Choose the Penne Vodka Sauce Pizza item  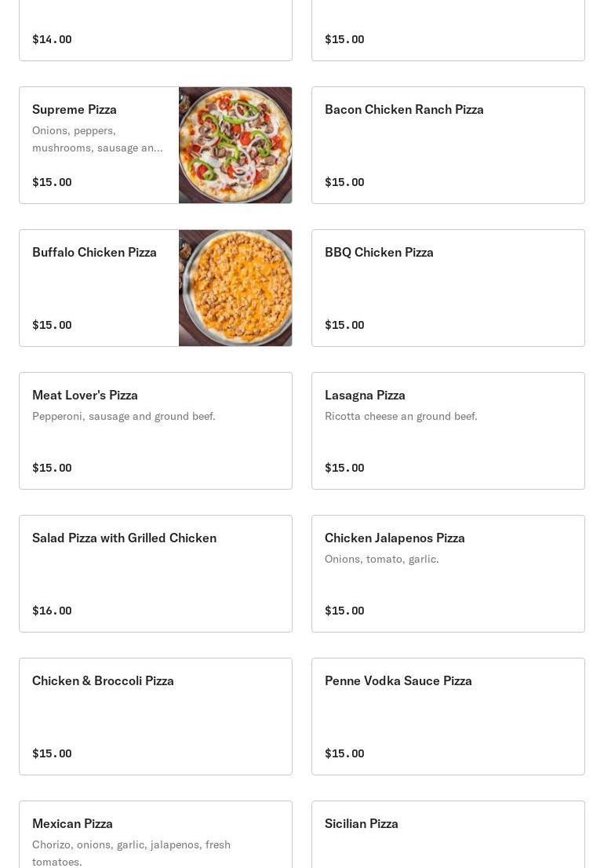click(398, 680)
